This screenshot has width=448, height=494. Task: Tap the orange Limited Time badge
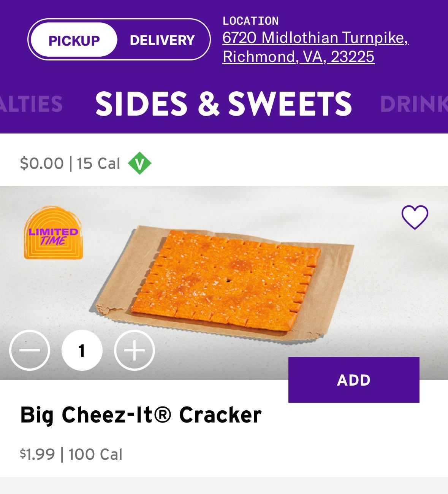[x=53, y=233]
